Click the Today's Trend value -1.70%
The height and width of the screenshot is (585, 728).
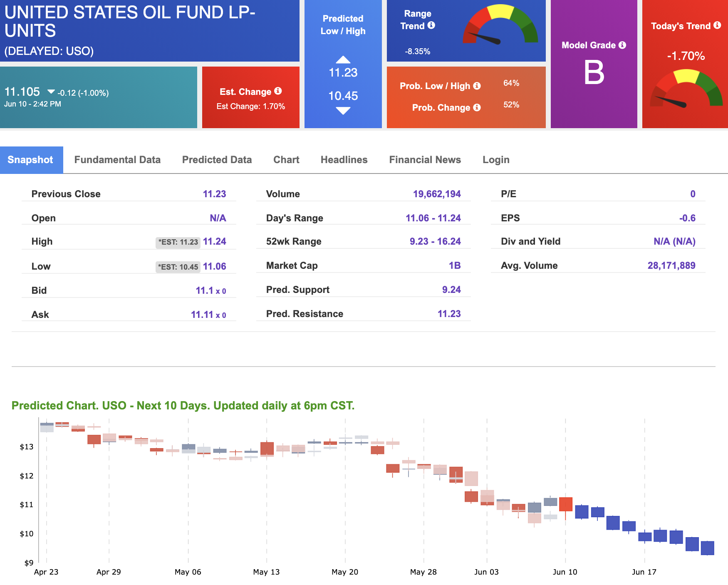[686, 56]
